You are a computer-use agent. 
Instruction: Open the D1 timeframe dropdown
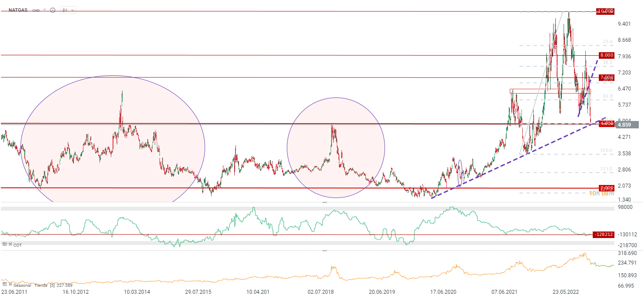pos(68,10)
